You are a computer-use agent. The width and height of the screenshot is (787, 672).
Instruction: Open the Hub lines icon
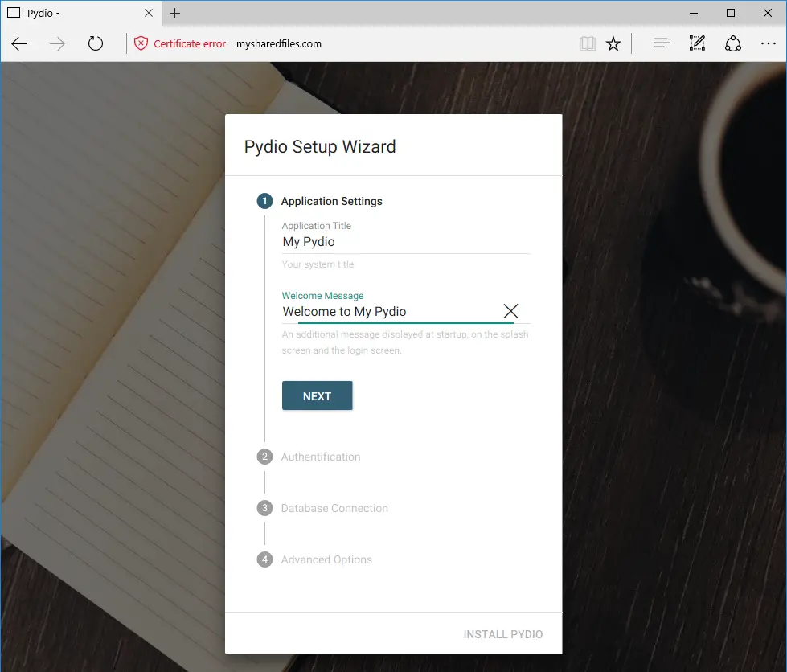(x=662, y=43)
